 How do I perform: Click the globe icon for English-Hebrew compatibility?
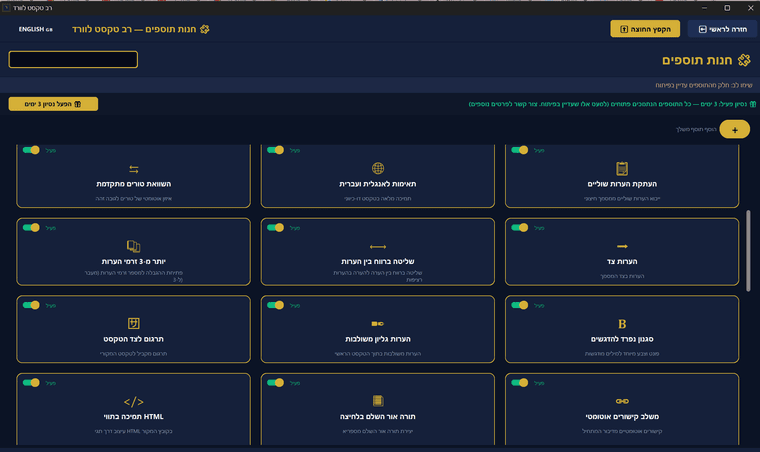pos(377,169)
